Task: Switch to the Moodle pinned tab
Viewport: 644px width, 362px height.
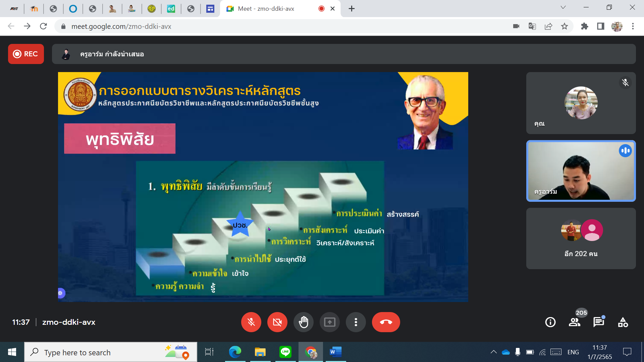Action: click(34, 9)
